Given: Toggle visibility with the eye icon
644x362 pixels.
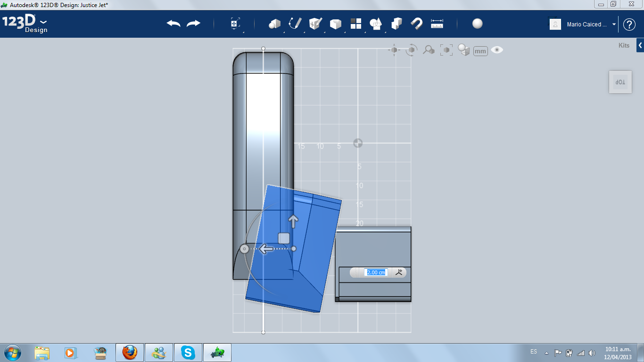Looking at the screenshot, I should point(497,50).
